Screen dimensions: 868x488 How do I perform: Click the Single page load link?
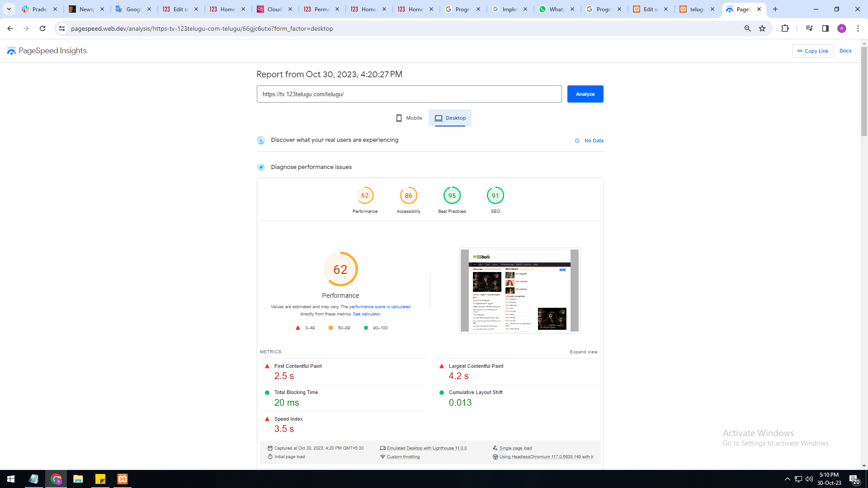point(515,448)
